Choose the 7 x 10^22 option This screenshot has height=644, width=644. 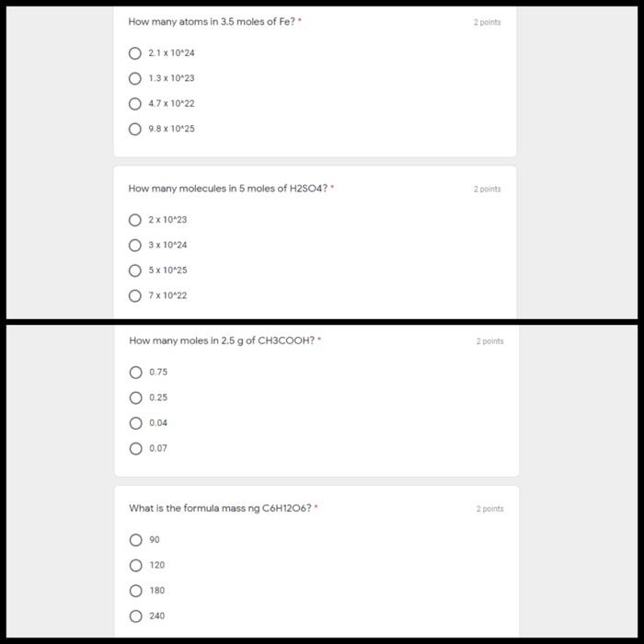pos(134,295)
